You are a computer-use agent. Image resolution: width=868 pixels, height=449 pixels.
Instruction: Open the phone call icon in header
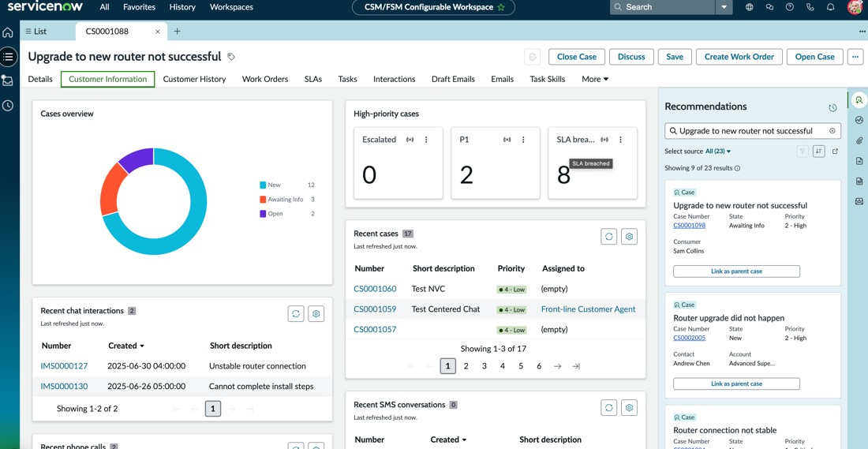(x=810, y=7)
